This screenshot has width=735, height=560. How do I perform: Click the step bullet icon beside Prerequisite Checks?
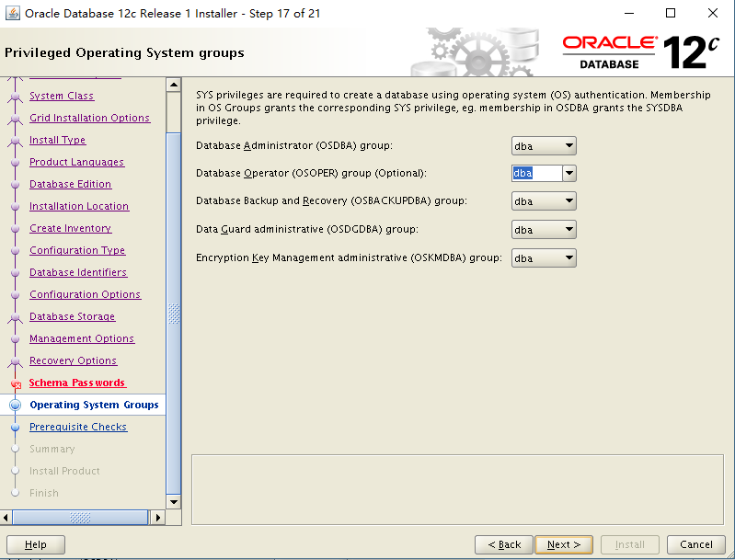pyautogui.click(x=16, y=427)
